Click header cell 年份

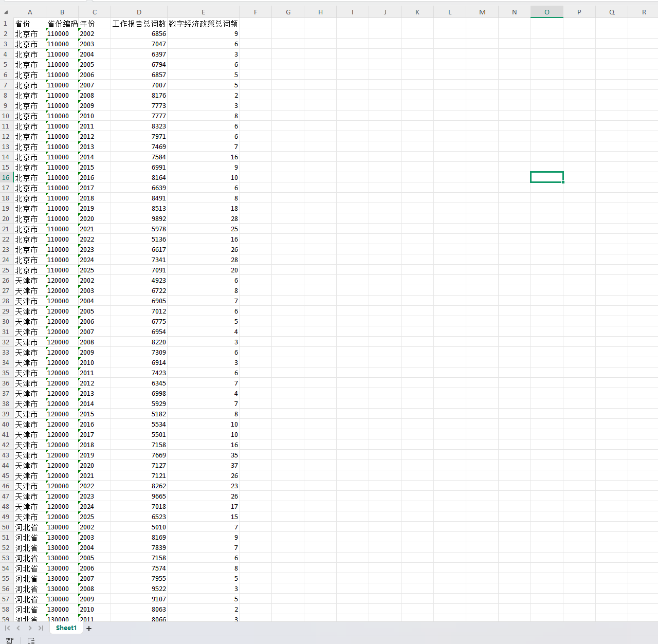pyautogui.click(x=95, y=23)
